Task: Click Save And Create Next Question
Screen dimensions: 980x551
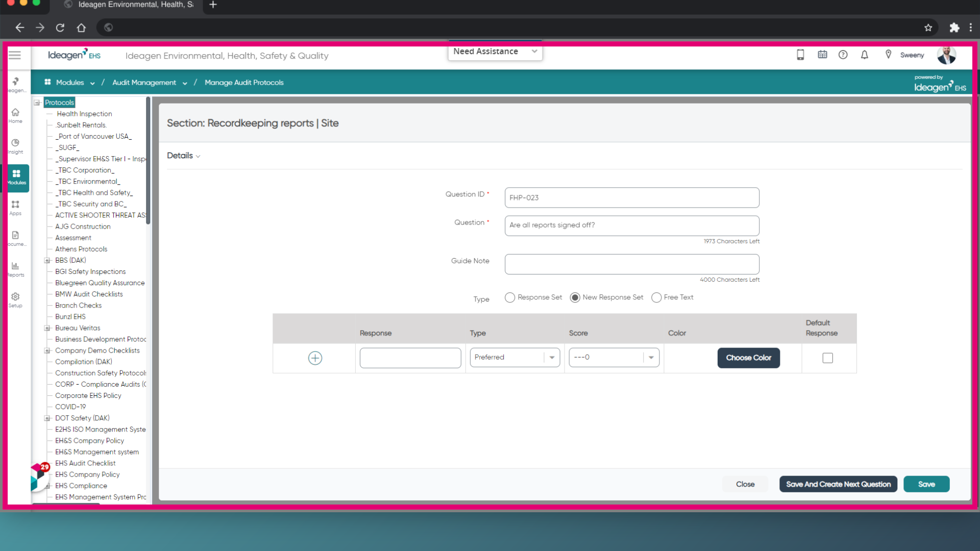Action: (x=838, y=484)
